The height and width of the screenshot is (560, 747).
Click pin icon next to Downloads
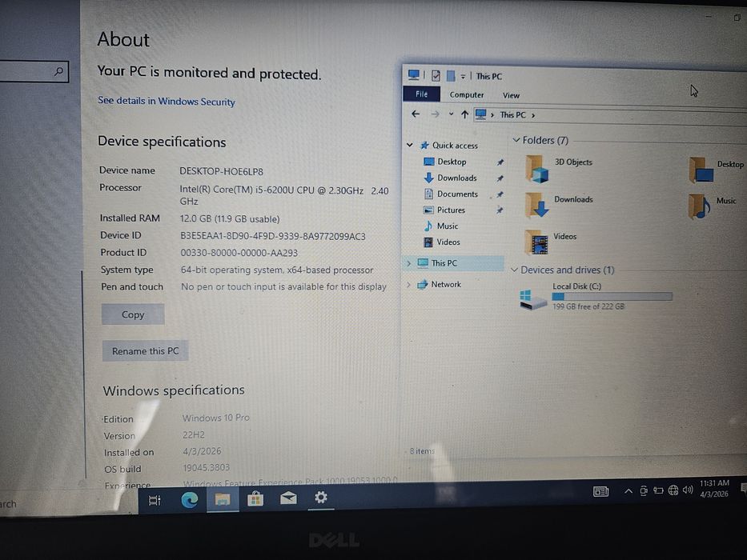pyautogui.click(x=500, y=178)
